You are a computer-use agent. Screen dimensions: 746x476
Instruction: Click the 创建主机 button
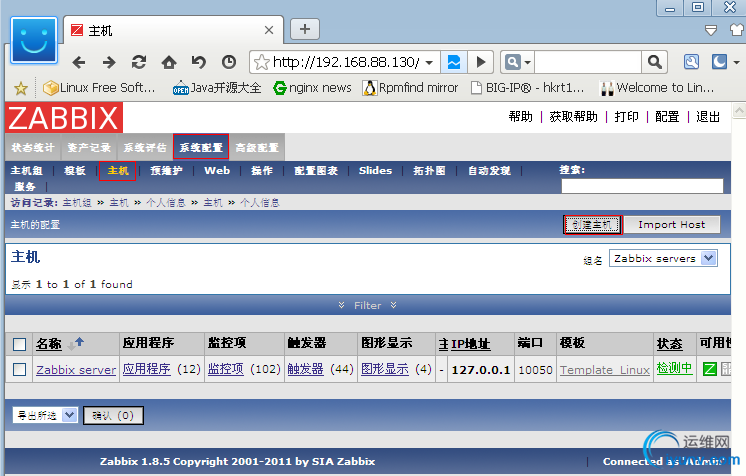[x=592, y=225]
